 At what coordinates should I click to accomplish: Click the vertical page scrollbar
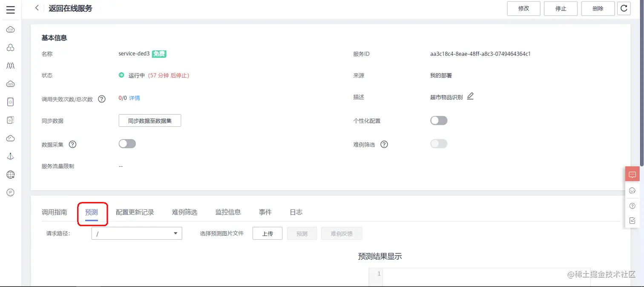(642, 83)
